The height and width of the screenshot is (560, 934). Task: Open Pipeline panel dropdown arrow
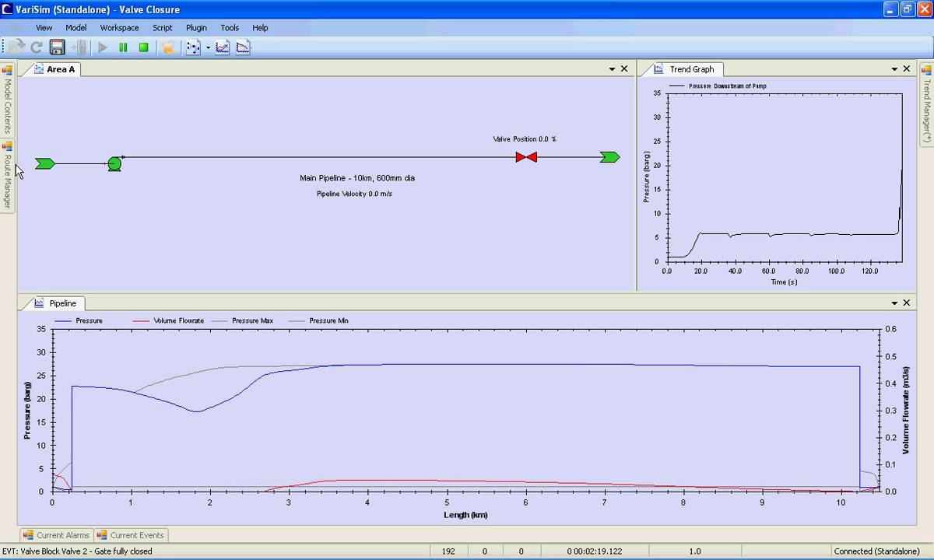(x=894, y=303)
